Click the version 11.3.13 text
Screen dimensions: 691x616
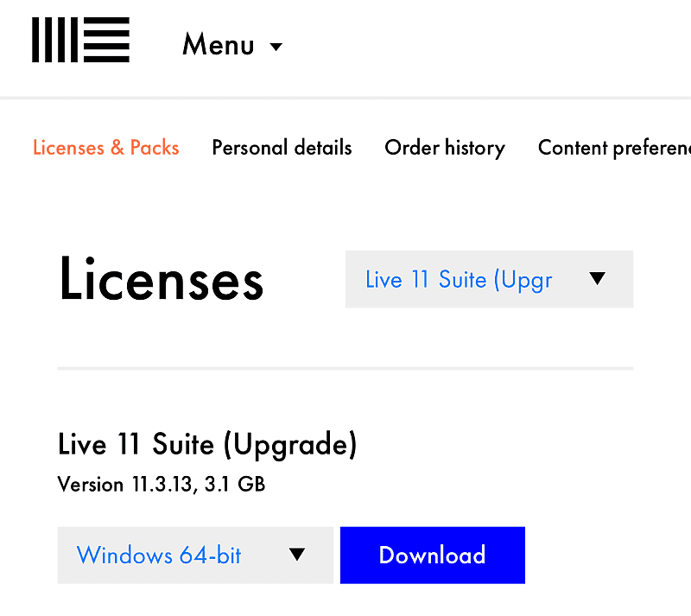click(162, 485)
